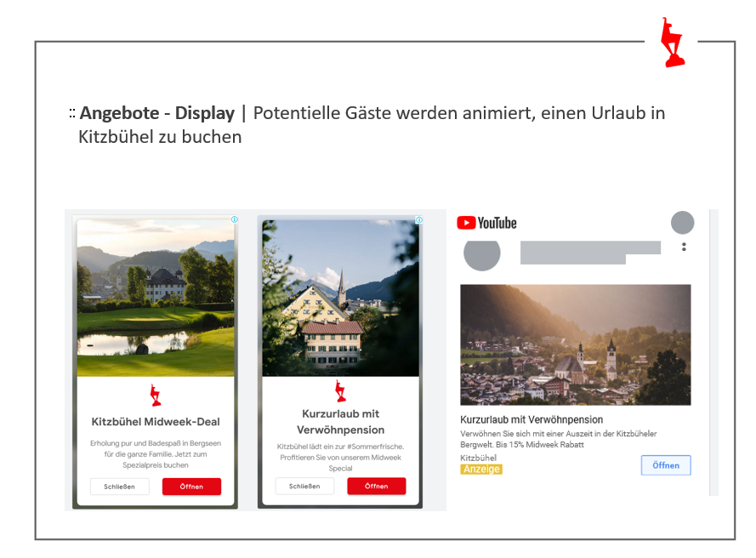This screenshot has width=756, height=558.
Task: Click the grey channel avatar circle
Action: [x=481, y=253]
